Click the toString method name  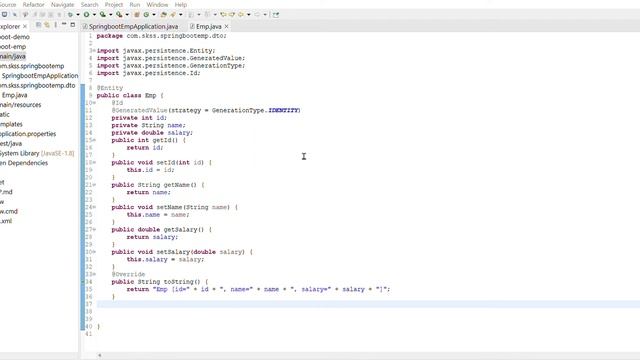click(x=178, y=282)
